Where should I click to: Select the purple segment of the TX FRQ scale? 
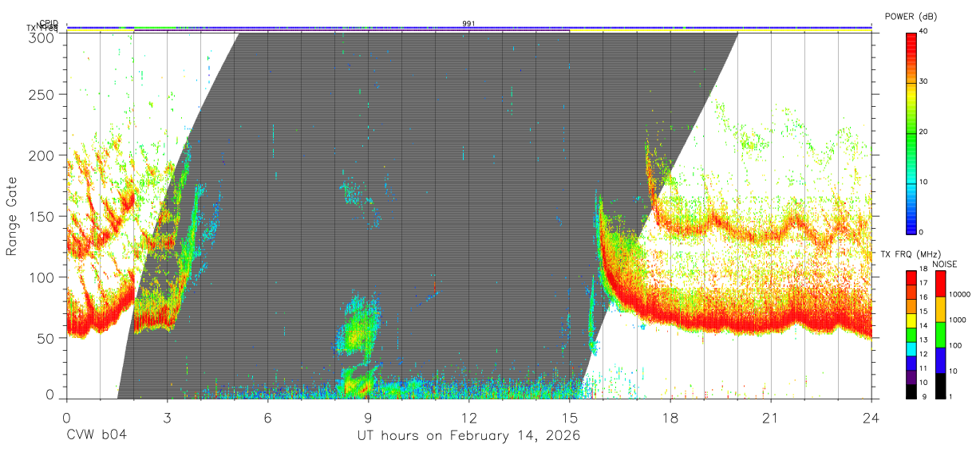pos(911,378)
